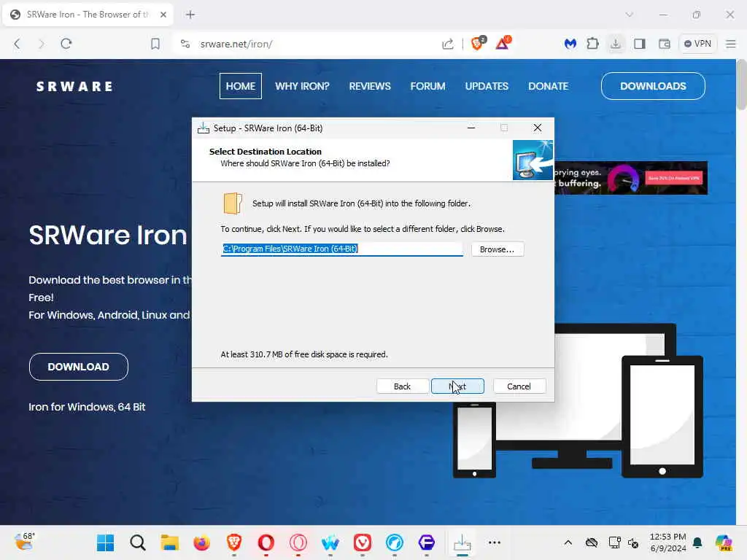Open the VPN button in toolbar
This screenshot has height=560, width=747.
[x=697, y=44]
